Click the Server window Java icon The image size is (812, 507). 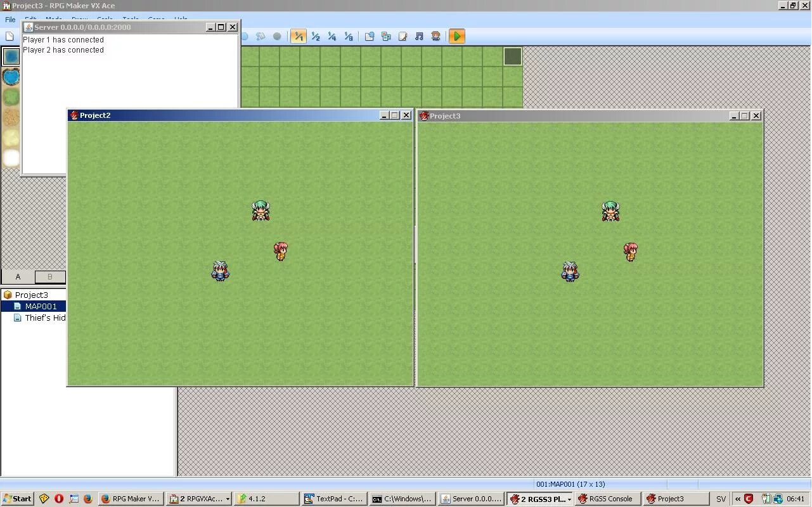(x=28, y=27)
